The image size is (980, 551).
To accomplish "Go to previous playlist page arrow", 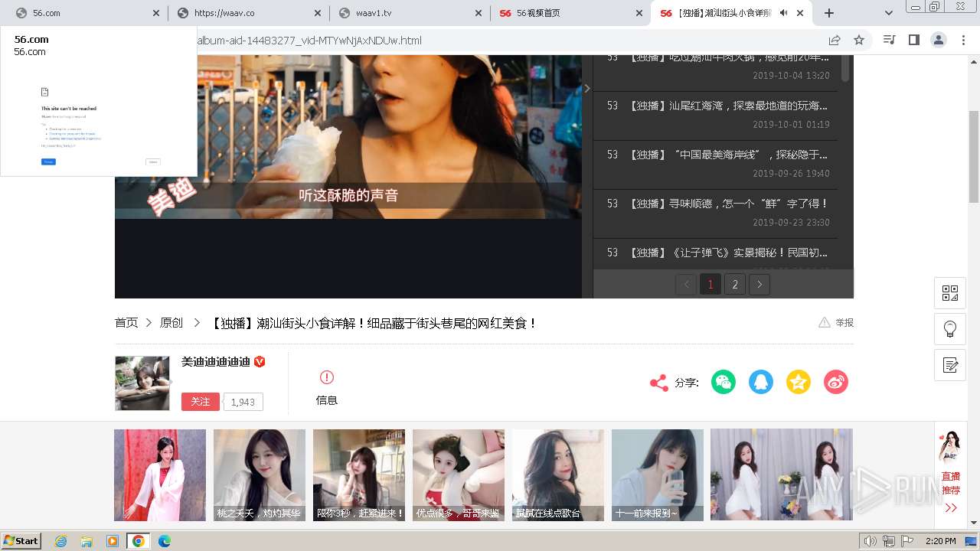I will 686,285.
